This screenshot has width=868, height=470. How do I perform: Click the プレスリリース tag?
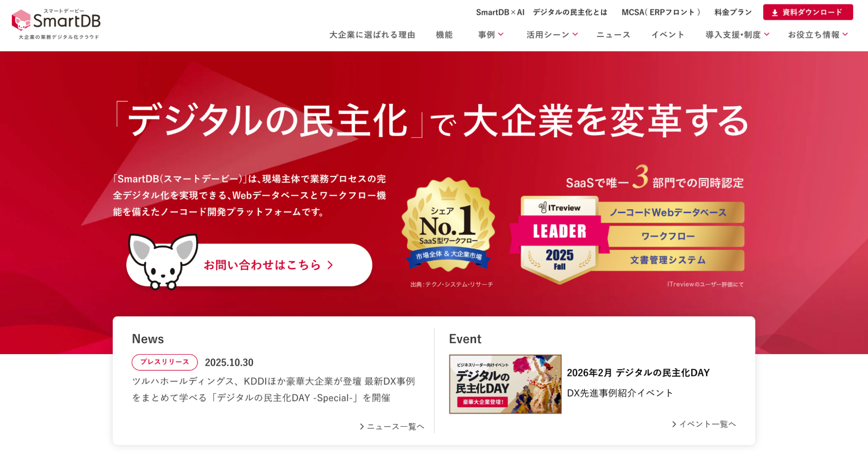(165, 362)
